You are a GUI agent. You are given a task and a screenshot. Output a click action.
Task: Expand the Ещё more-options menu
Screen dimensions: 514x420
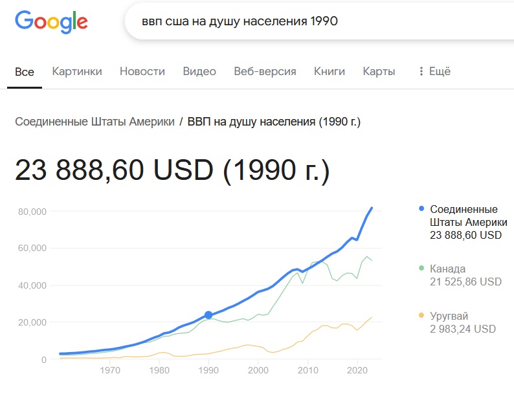(x=434, y=71)
